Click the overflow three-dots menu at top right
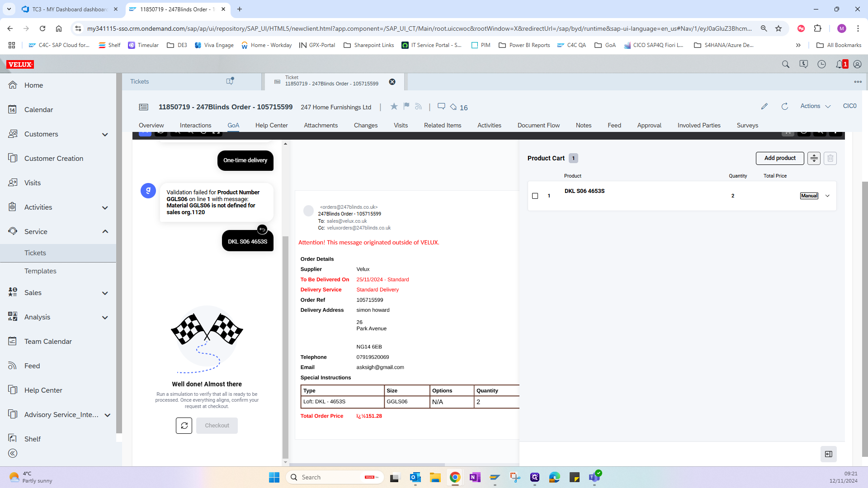 [858, 82]
